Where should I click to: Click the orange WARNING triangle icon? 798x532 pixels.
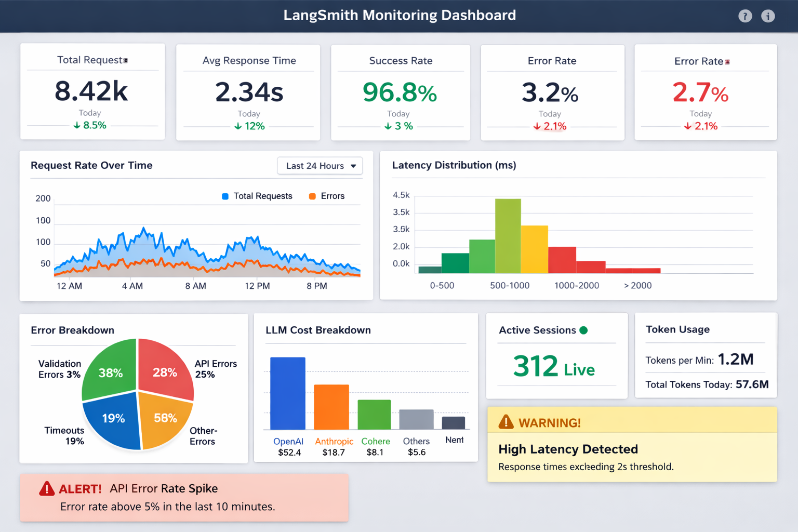pyautogui.click(x=506, y=422)
